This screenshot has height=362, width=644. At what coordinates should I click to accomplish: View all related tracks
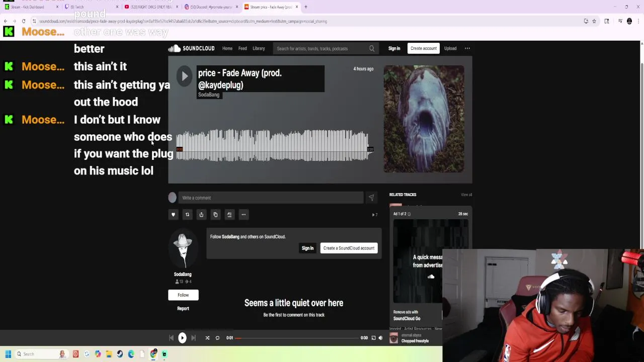click(x=466, y=195)
